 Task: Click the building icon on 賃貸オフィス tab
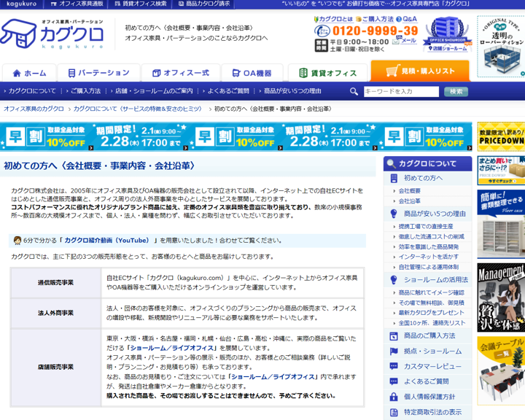(x=303, y=73)
